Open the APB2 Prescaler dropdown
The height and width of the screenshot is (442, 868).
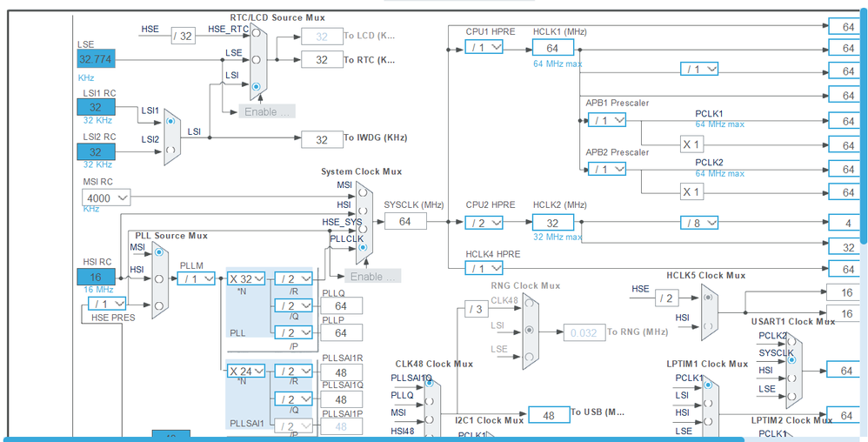click(607, 169)
